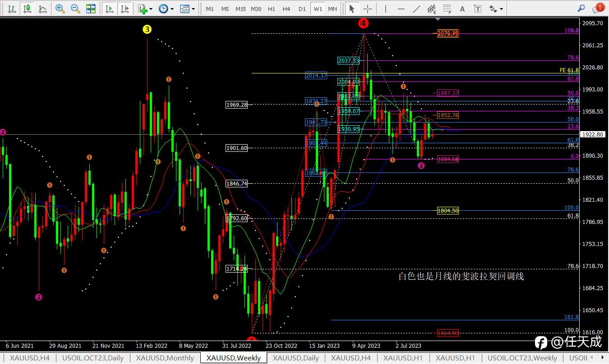Viewport: 609px width, 364px height.
Task: Select the 2079.75 price label
Action: pyautogui.click(x=448, y=33)
